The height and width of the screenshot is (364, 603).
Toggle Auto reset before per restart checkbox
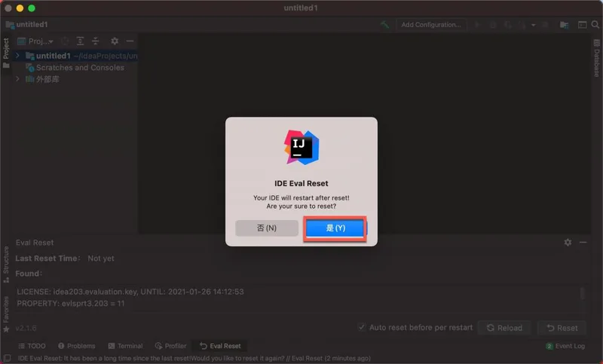[363, 328]
